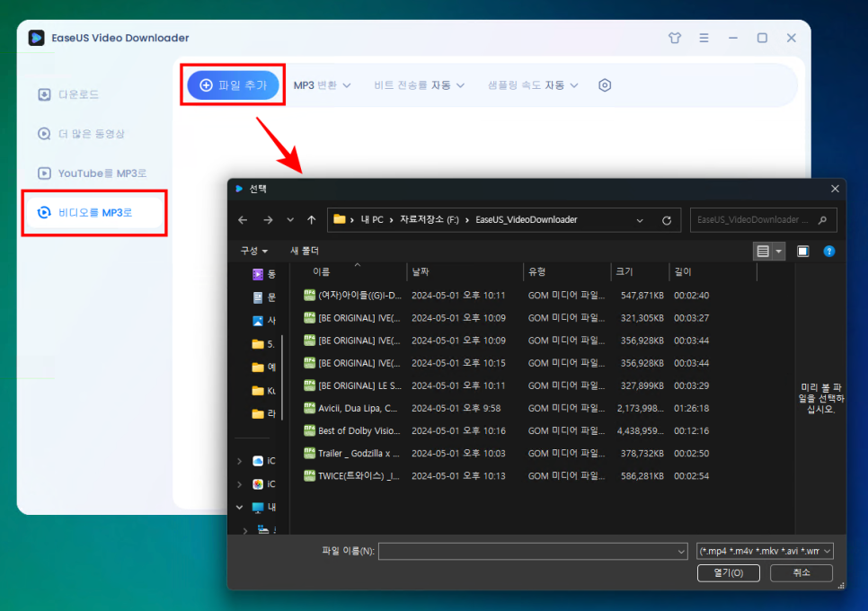Expand the iCloud Drive tree node

(239, 461)
